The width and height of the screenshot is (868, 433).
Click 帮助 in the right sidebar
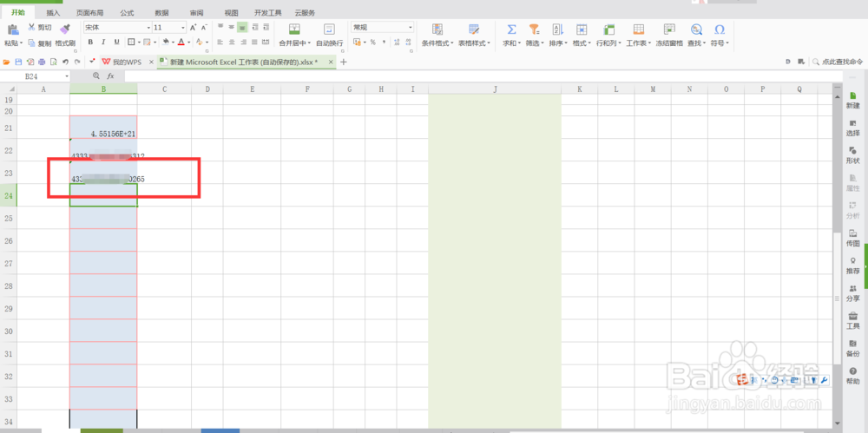click(853, 376)
